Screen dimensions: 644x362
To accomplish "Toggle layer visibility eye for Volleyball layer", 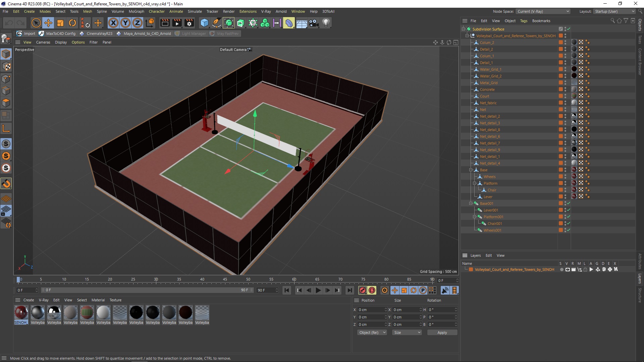I will (568, 269).
